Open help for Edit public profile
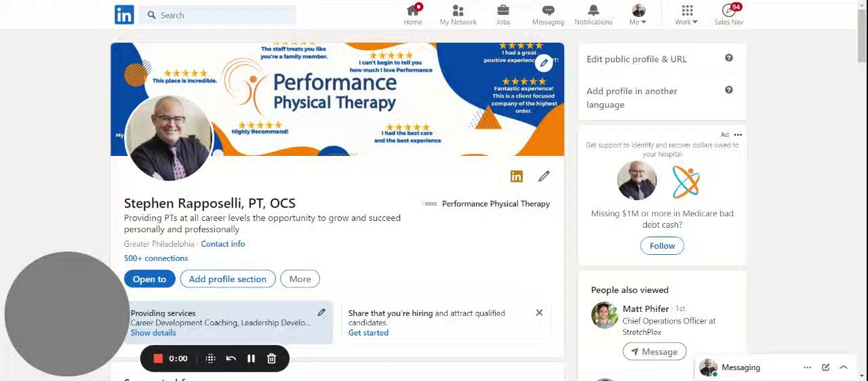This screenshot has width=868, height=381. [x=729, y=58]
